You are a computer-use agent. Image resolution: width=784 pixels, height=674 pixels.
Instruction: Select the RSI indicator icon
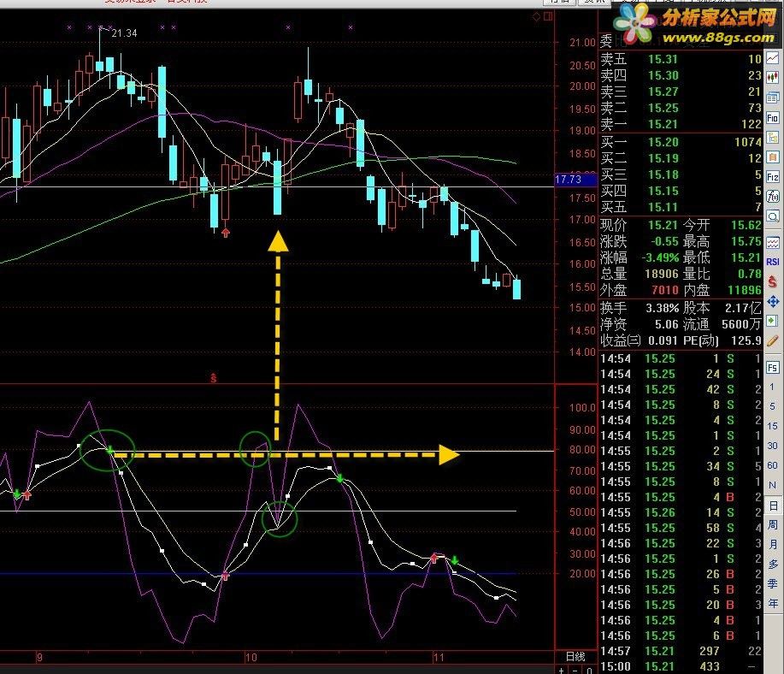click(x=773, y=263)
